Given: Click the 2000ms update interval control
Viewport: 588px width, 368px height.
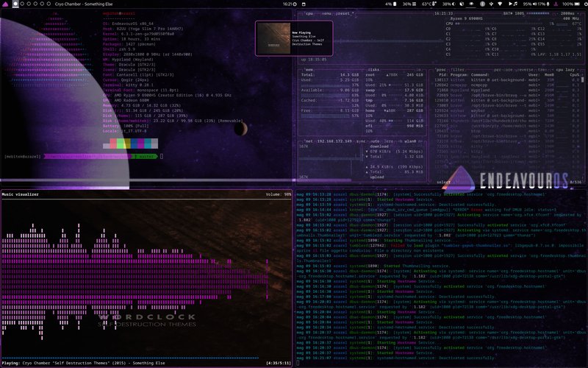Looking at the screenshot, I should (x=567, y=13).
